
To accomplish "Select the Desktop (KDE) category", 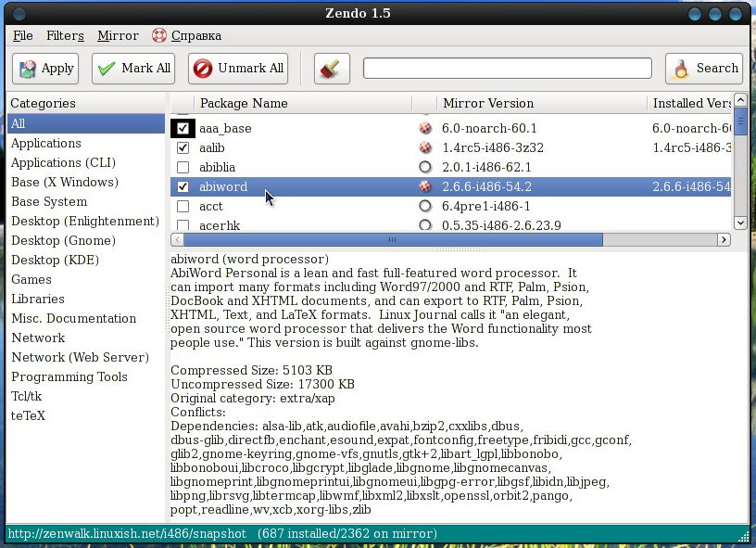I will coord(86,260).
